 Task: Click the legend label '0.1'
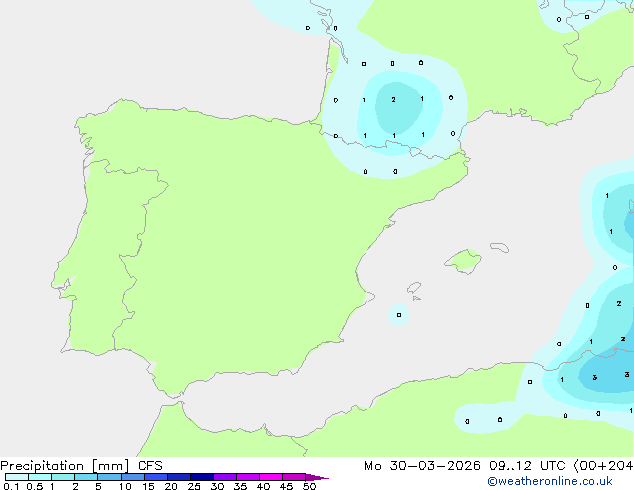tap(11, 486)
